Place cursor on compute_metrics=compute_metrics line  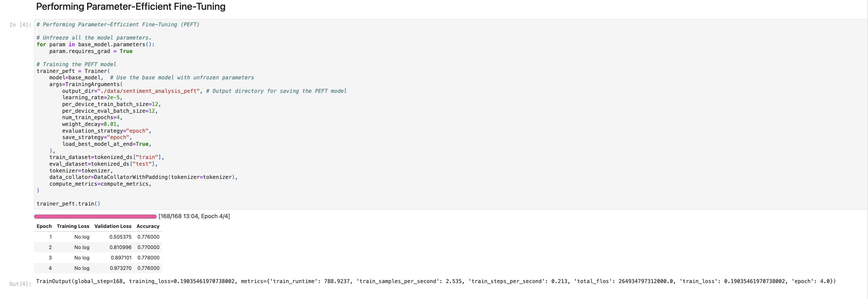[x=100, y=184]
